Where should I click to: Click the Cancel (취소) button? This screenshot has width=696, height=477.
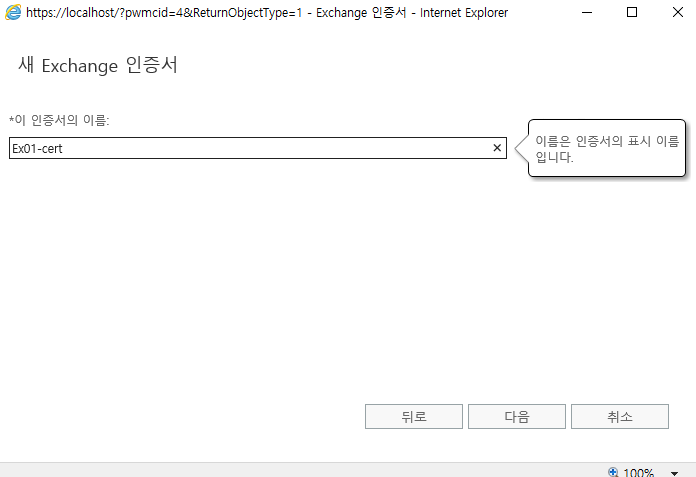[x=620, y=416]
